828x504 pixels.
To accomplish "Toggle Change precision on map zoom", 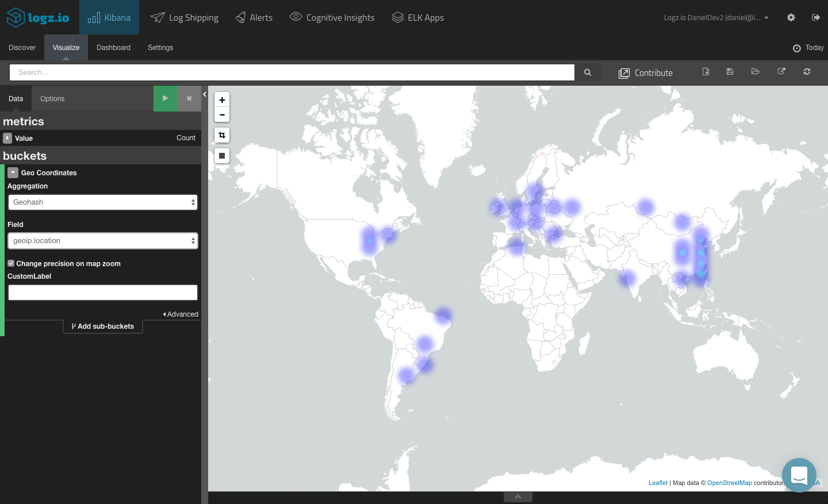I will [x=11, y=263].
